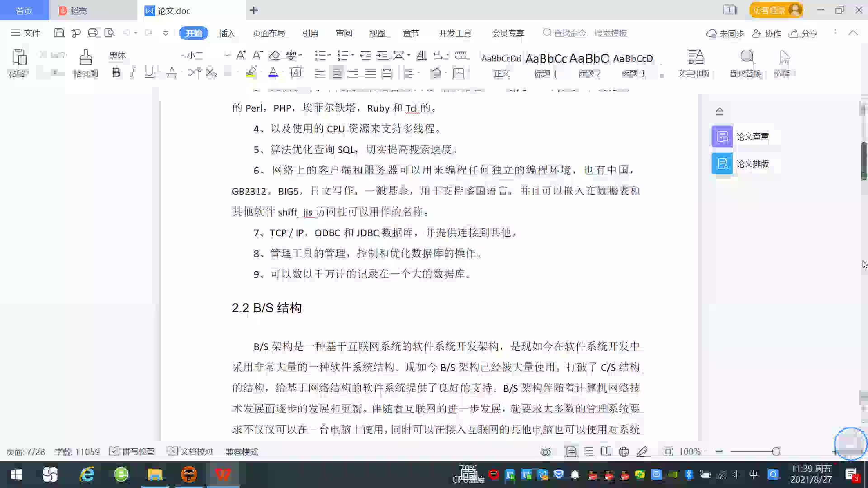
Task: Click the Paste clipboard icon
Action: tap(19, 57)
